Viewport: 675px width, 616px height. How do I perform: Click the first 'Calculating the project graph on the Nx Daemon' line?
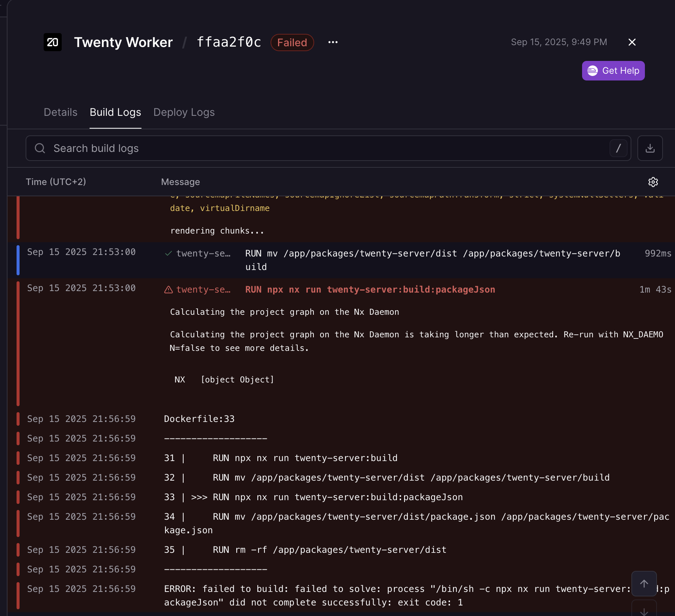click(284, 312)
